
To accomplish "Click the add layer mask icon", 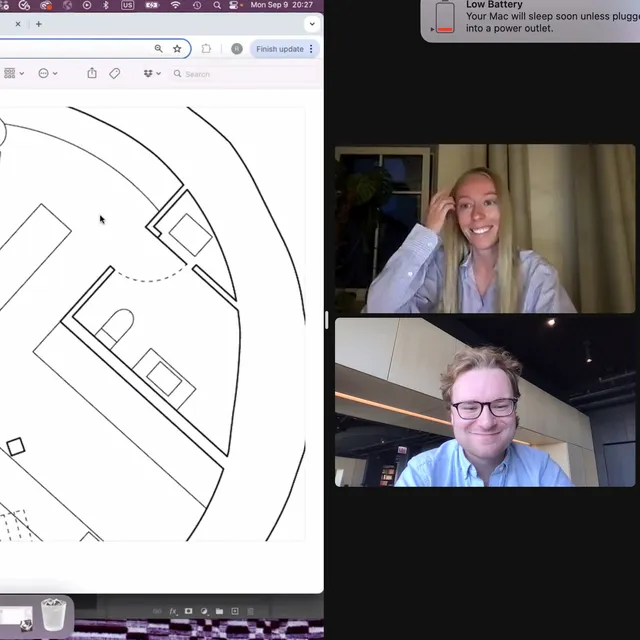I will click(x=188, y=611).
